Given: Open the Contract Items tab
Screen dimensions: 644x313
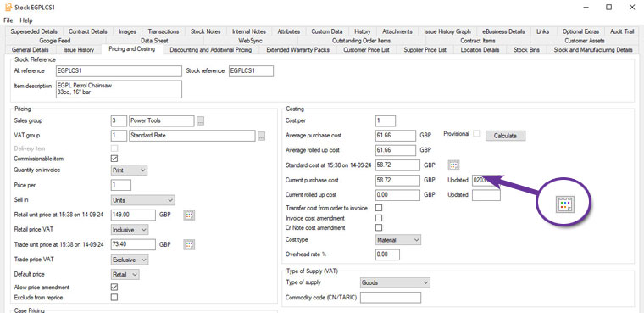Looking at the screenshot, I should coord(478,41).
